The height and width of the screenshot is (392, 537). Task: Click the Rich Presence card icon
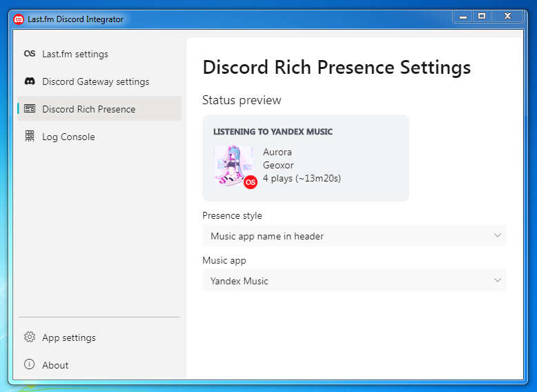[30, 108]
